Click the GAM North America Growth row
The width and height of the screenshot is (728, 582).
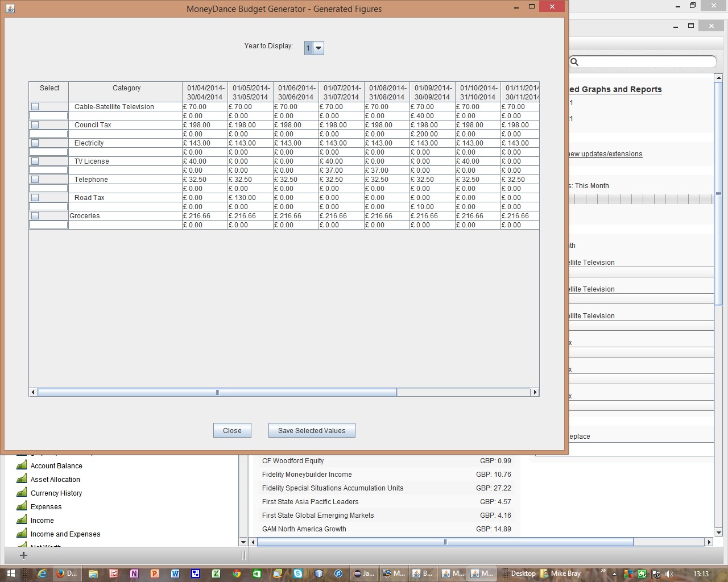click(387, 529)
